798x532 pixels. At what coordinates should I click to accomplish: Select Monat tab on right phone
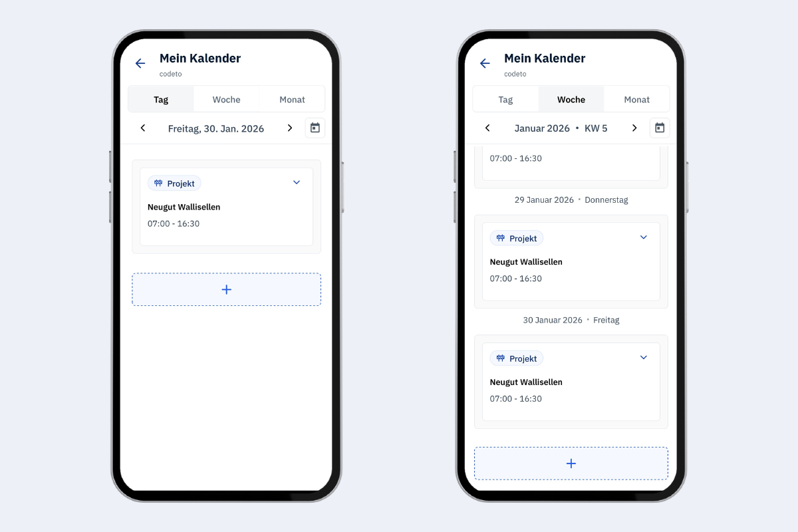pyautogui.click(x=636, y=99)
